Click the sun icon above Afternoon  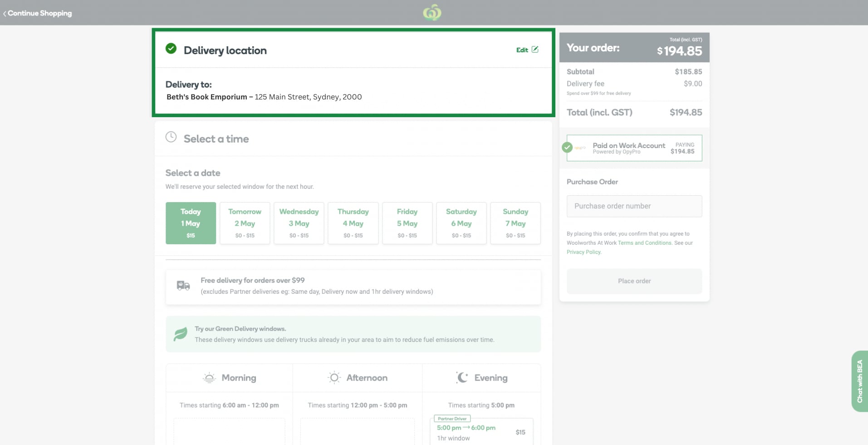(x=334, y=377)
